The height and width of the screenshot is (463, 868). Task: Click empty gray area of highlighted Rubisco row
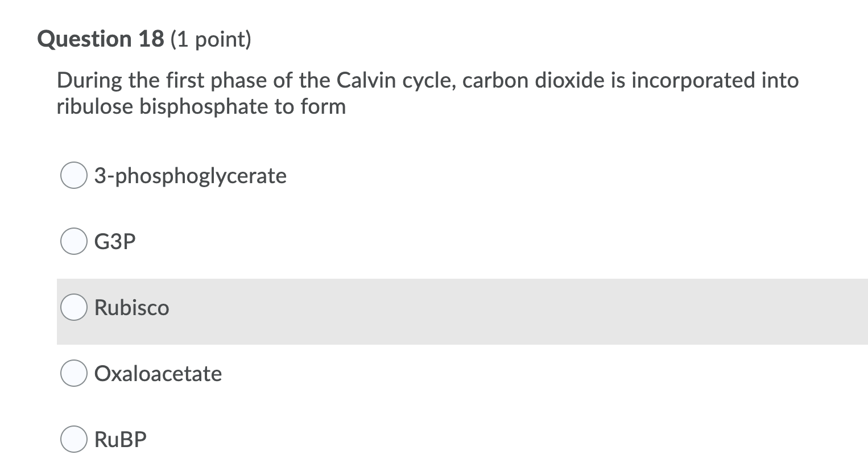click(x=512, y=311)
